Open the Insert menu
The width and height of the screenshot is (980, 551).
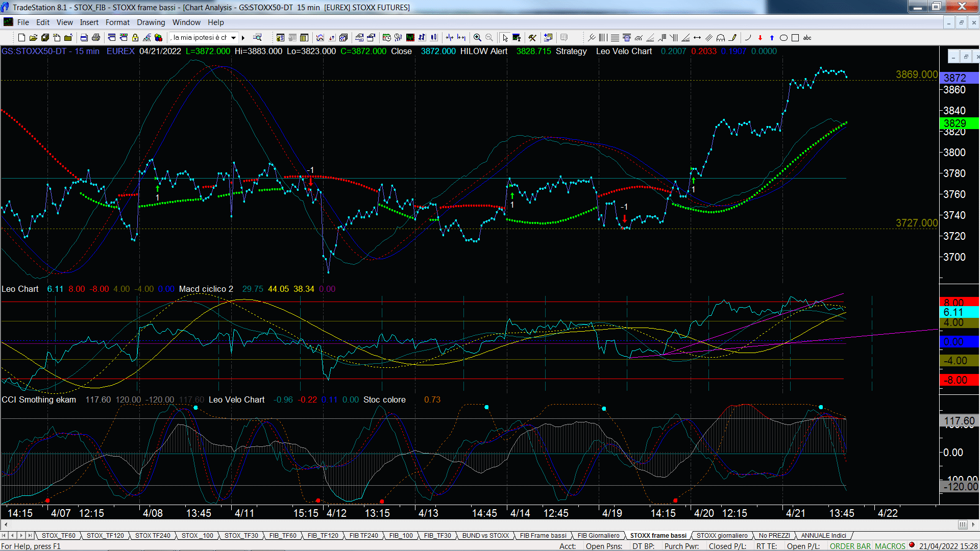coord(89,22)
